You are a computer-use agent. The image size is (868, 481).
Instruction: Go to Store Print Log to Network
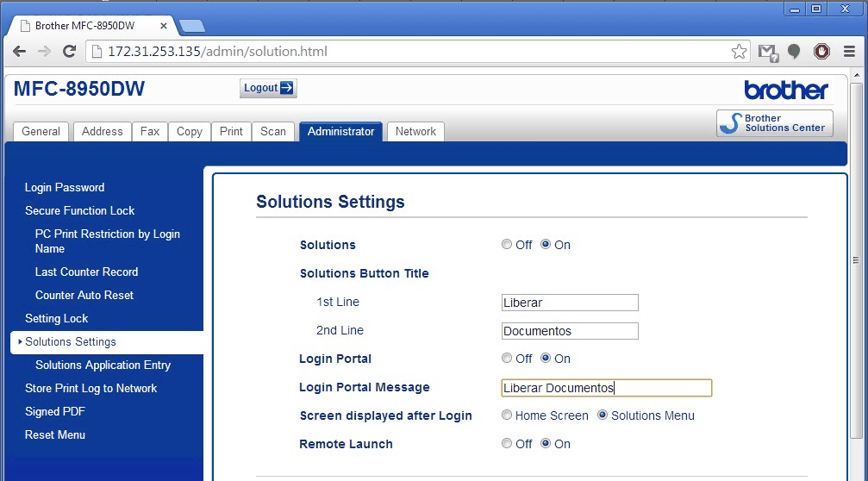pyautogui.click(x=91, y=388)
